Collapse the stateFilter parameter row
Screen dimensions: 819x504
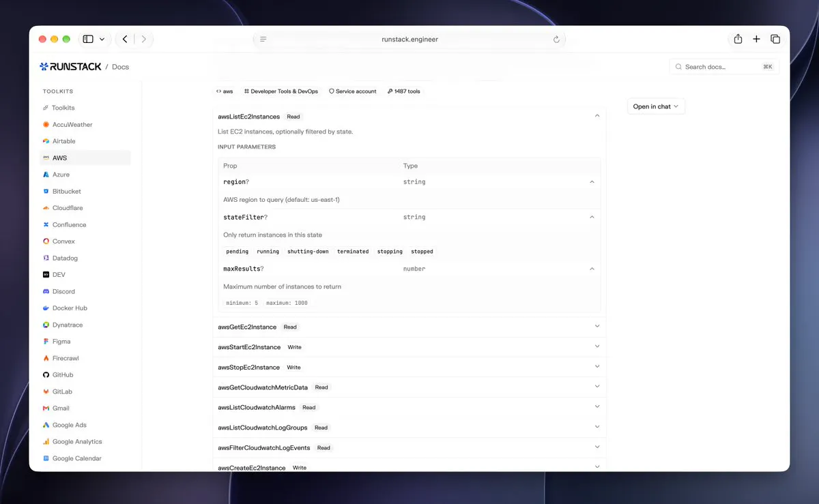(592, 217)
